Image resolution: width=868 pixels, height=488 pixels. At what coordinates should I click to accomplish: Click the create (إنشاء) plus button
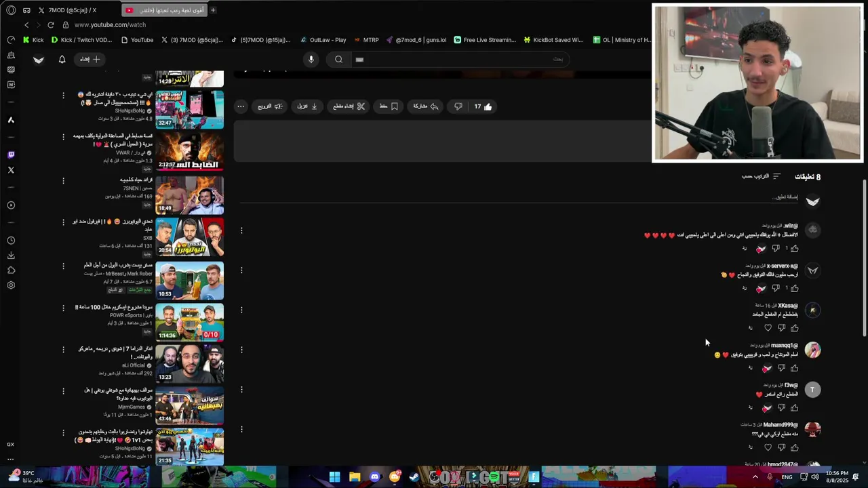click(x=90, y=60)
